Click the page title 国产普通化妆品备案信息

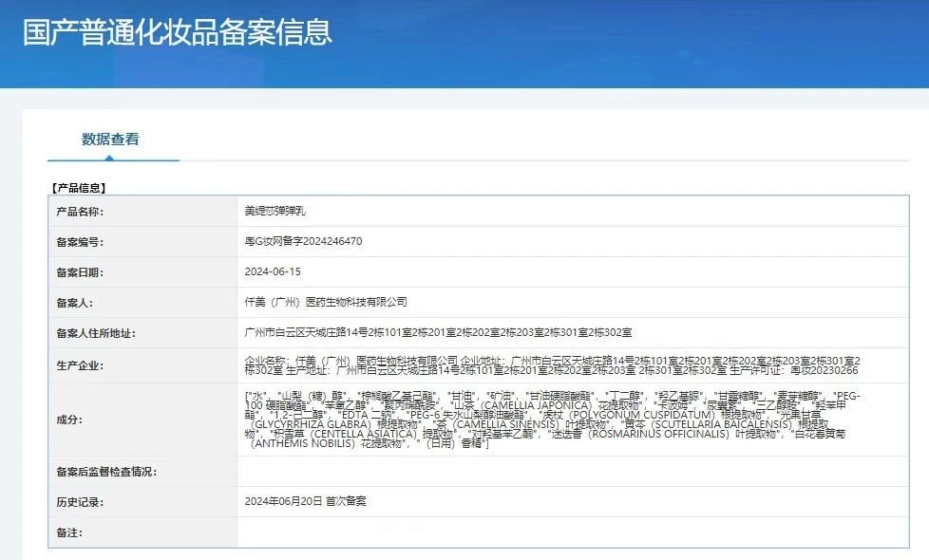pos(177,32)
